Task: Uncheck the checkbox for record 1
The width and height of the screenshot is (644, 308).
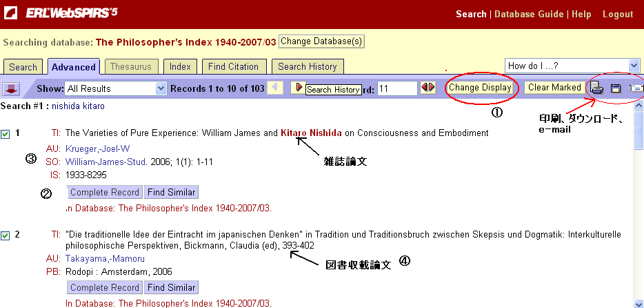Action: click(5, 135)
